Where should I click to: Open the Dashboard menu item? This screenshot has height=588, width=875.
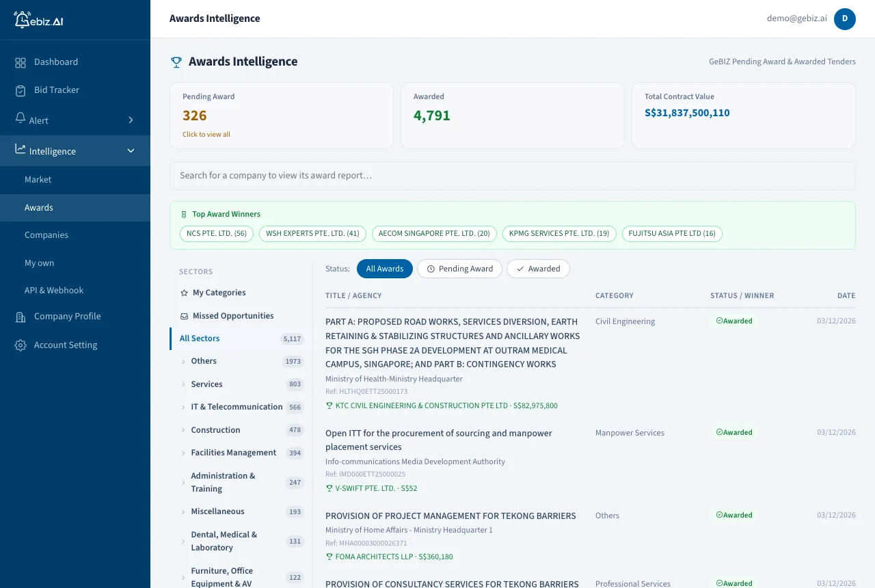pyautogui.click(x=75, y=62)
